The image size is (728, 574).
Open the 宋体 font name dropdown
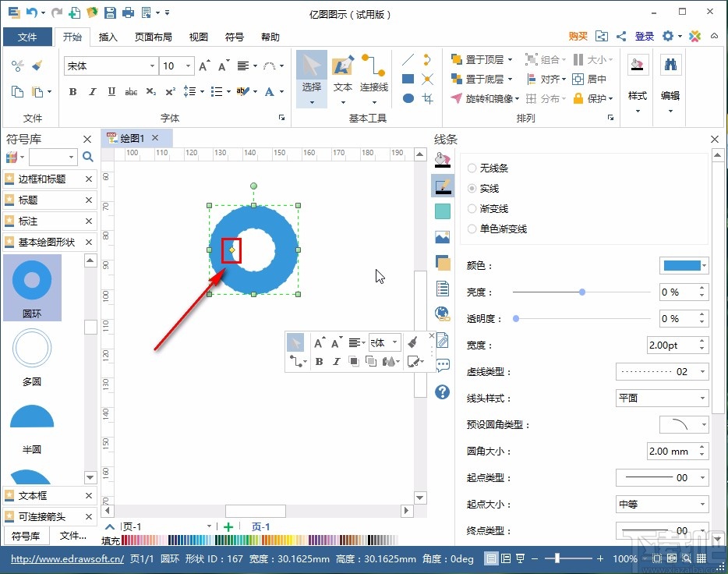pyautogui.click(x=152, y=66)
